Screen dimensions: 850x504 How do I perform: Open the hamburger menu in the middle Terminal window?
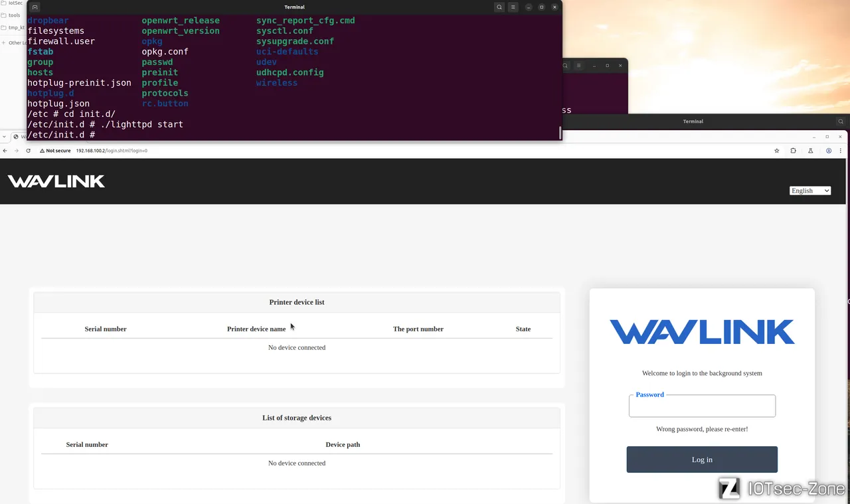(579, 66)
